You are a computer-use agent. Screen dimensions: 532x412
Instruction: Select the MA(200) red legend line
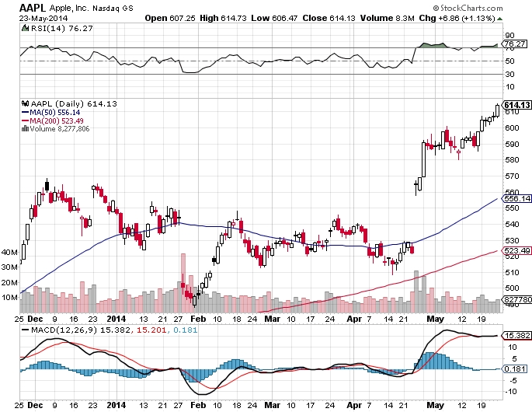[x=26, y=121]
